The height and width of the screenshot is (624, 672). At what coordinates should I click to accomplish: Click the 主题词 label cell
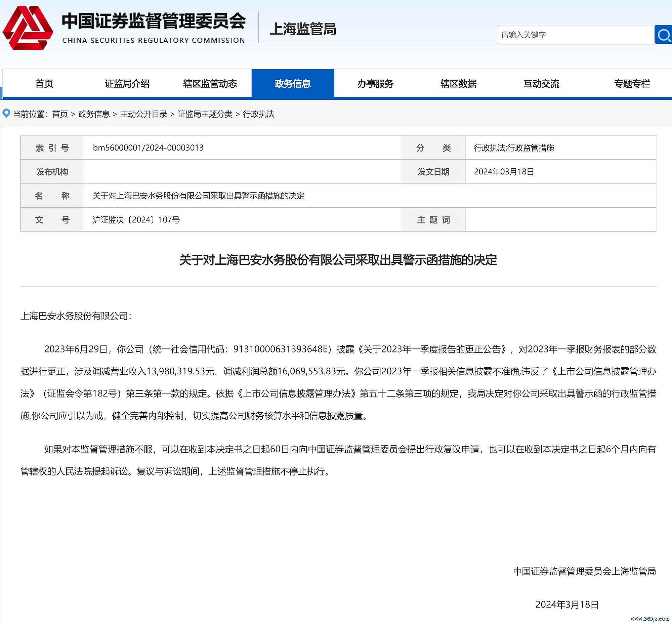coord(433,220)
